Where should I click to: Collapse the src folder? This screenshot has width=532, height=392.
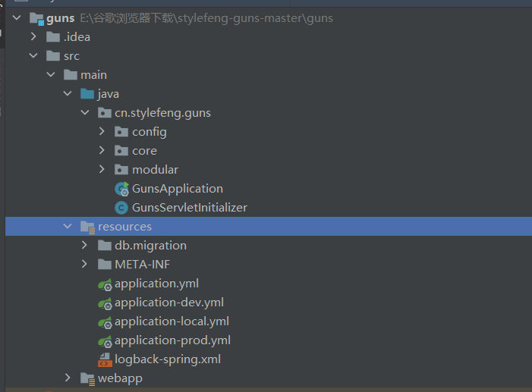click(33, 55)
